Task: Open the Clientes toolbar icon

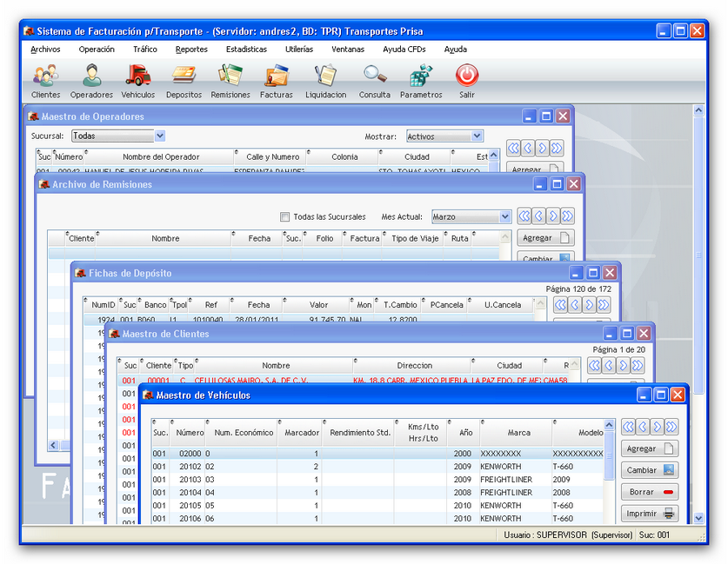Action: [45, 82]
